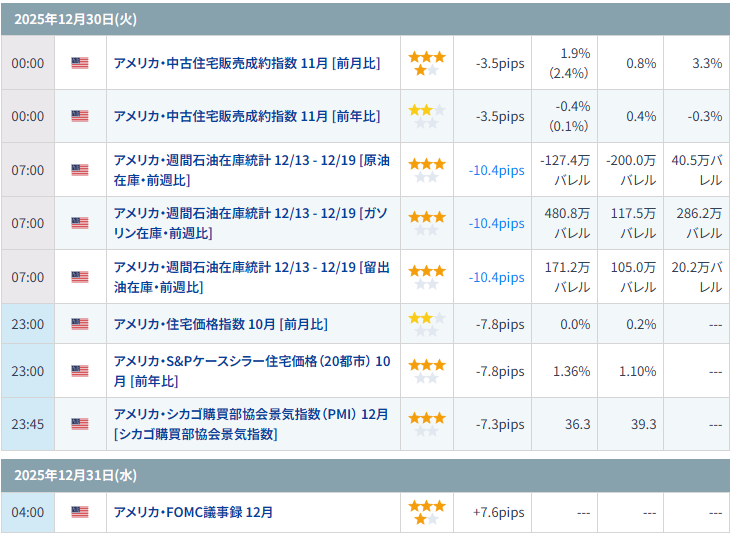Click the star rating in the シカゴ購買部協会景気指数 row
This screenshot has height=533, width=731.
coord(426,424)
